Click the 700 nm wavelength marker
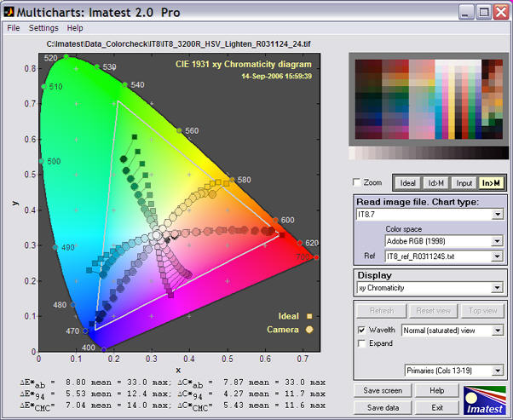Image resolution: width=513 pixels, height=420 pixels. pyautogui.click(x=316, y=257)
